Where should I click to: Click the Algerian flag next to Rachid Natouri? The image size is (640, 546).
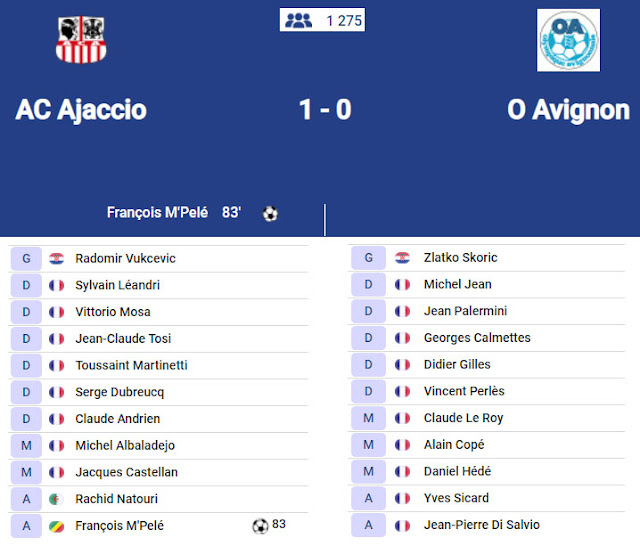[x=56, y=499]
